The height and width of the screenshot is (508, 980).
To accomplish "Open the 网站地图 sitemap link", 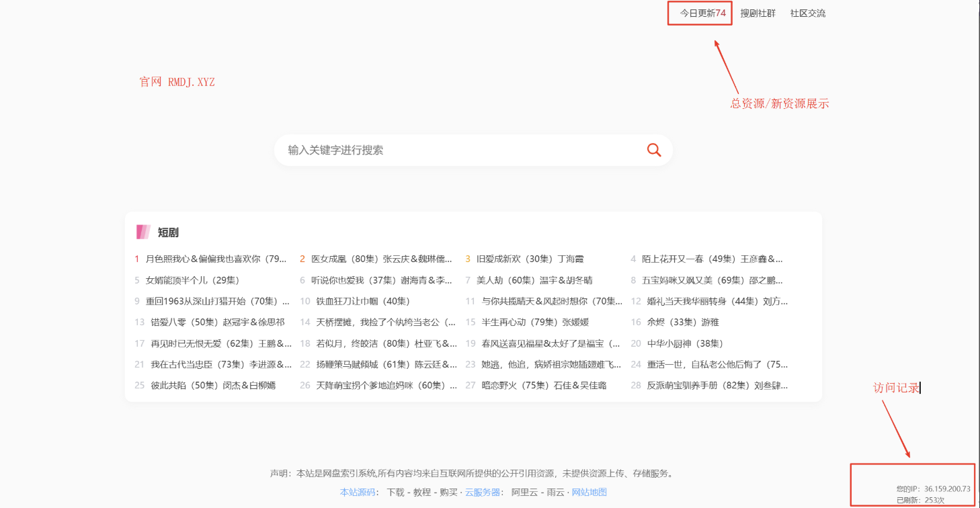I will pos(589,492).
